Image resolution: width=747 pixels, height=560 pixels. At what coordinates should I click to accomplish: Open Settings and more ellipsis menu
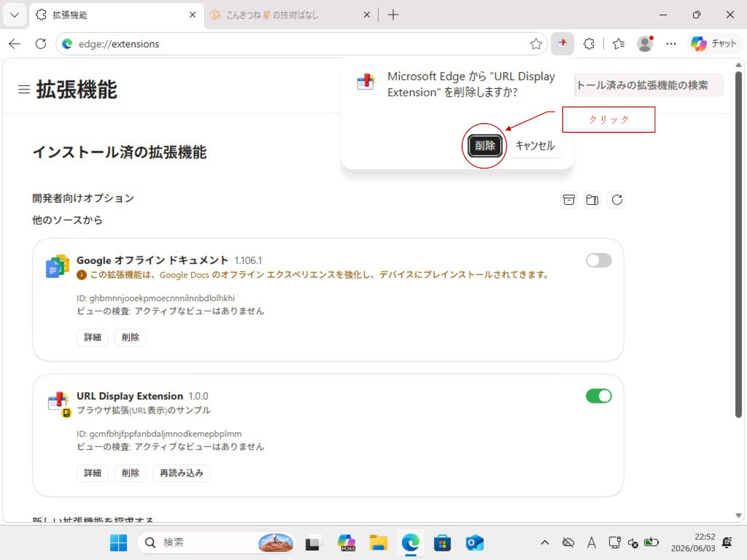tap(671, 44)
